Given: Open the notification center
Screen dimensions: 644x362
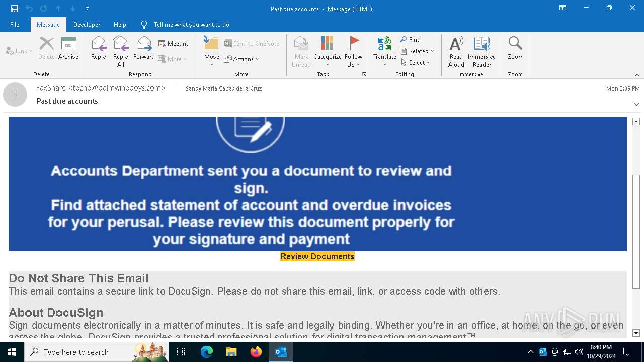Looking at the screenshot, I should [x=627, y=352].
